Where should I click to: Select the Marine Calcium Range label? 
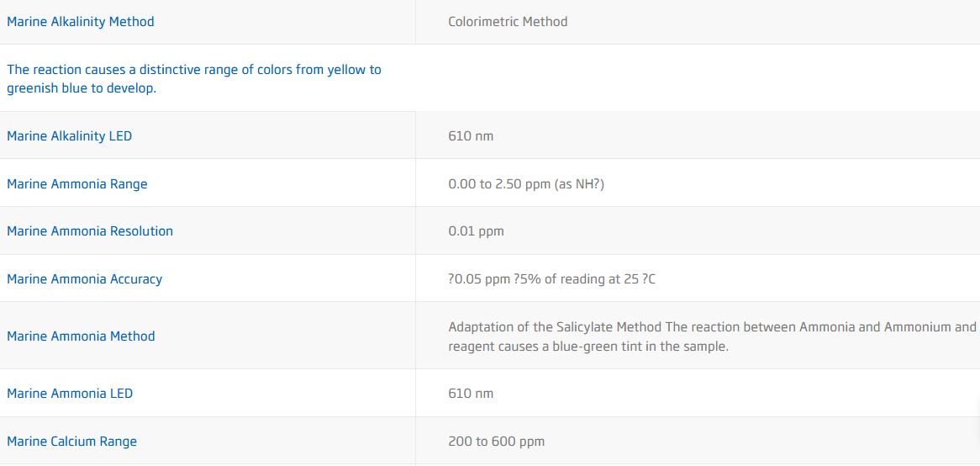click(72, 442)
